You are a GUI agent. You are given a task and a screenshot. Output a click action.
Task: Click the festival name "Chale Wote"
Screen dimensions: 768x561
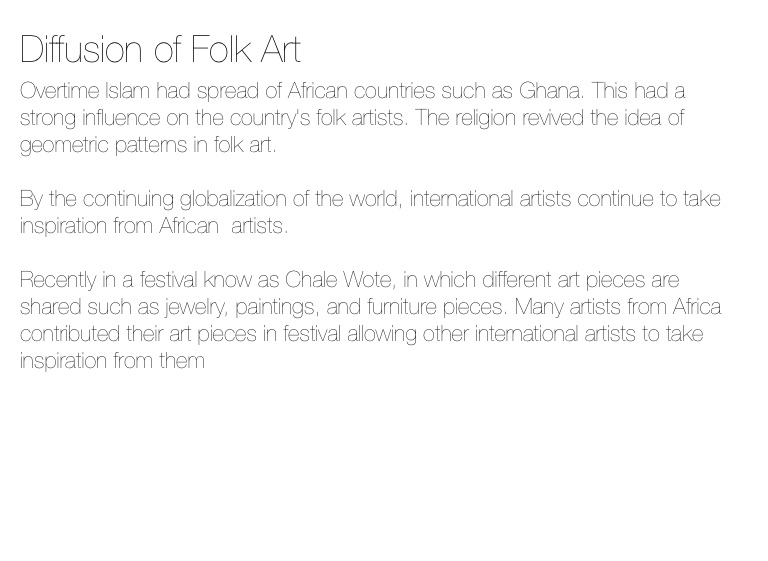tap(339, 280)
